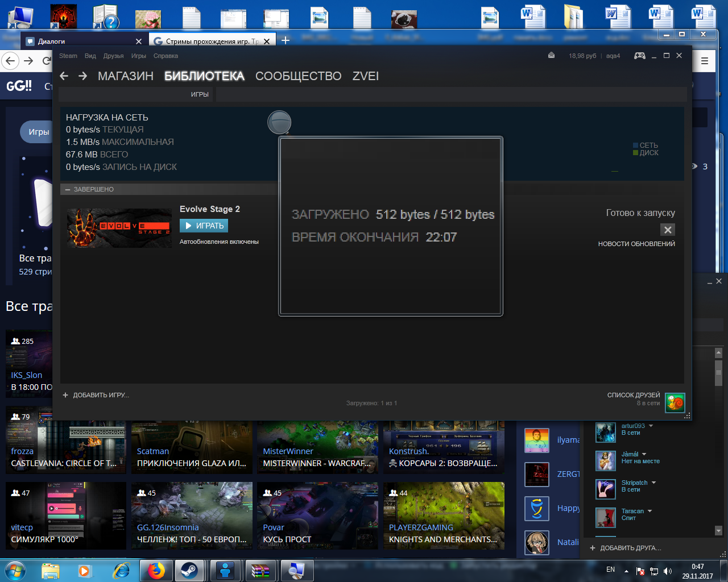Open СООБЩЕСТВО community tab
The image size is (728, 582).
(x=298, y=76)
